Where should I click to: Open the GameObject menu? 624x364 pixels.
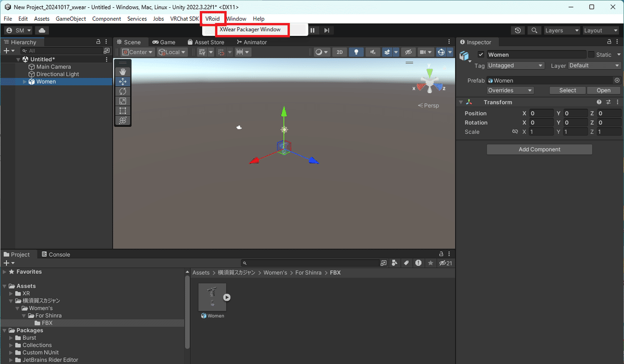pos(71,19)
